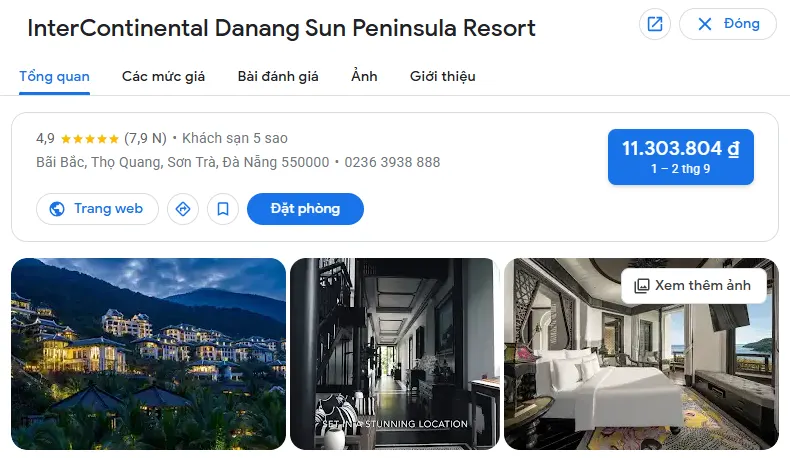Select the Tổng quan tab

coord(54,77)
